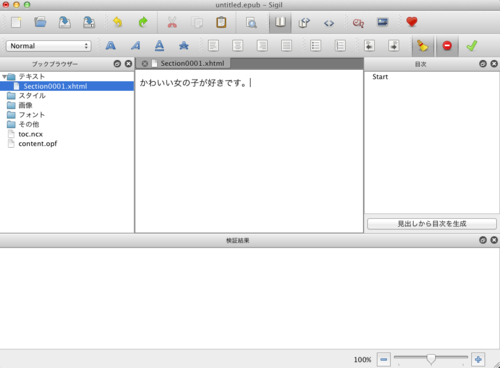500x368 pixels.
Task: Switch to Book View icon
Action: pos(280,22)
